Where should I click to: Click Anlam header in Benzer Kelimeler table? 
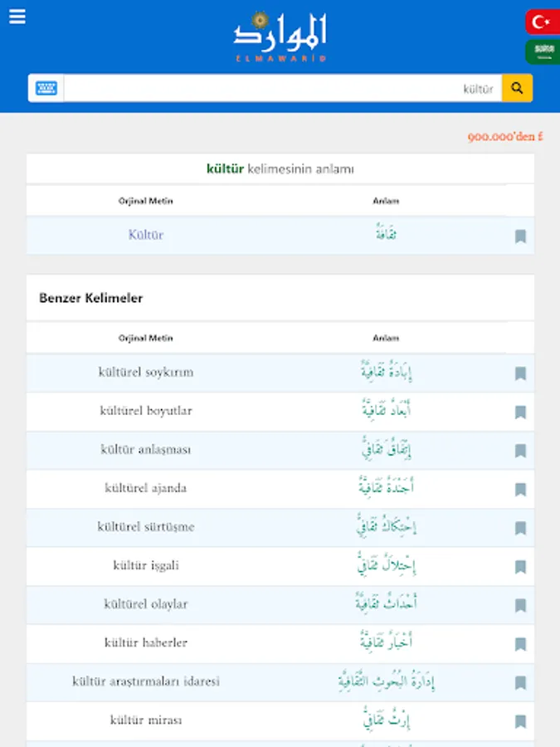(386, 338)
